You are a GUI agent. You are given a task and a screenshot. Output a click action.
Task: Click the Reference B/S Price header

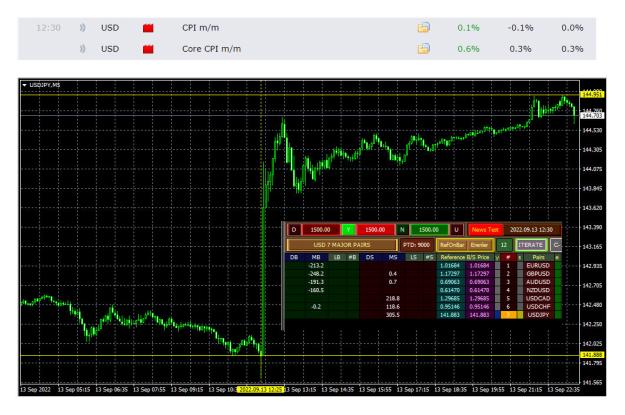pyautogui.click(x=465, y=257)
